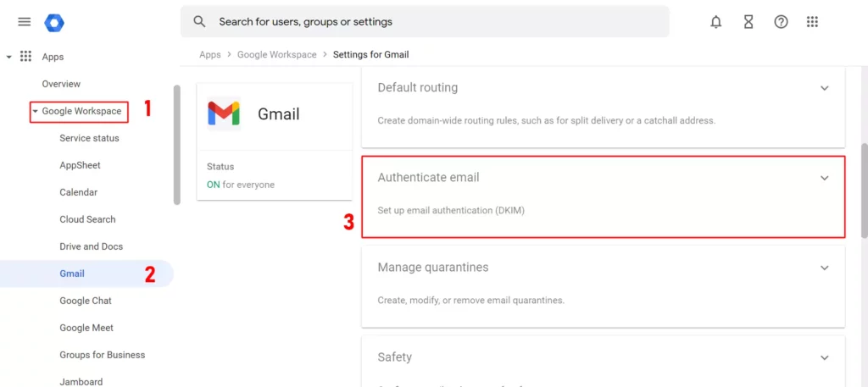Click Create, modify, or remove email quarantines text
The height and width of the screenshot is (387, 868).
470,301
